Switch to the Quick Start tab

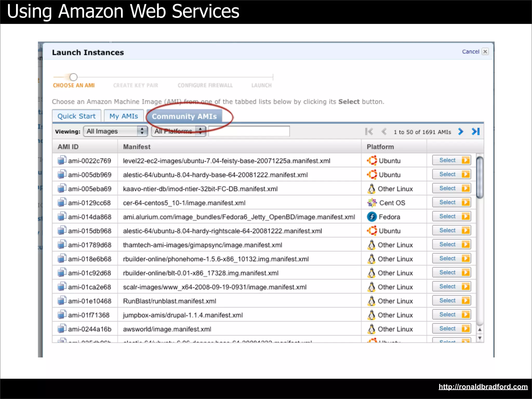77,116
